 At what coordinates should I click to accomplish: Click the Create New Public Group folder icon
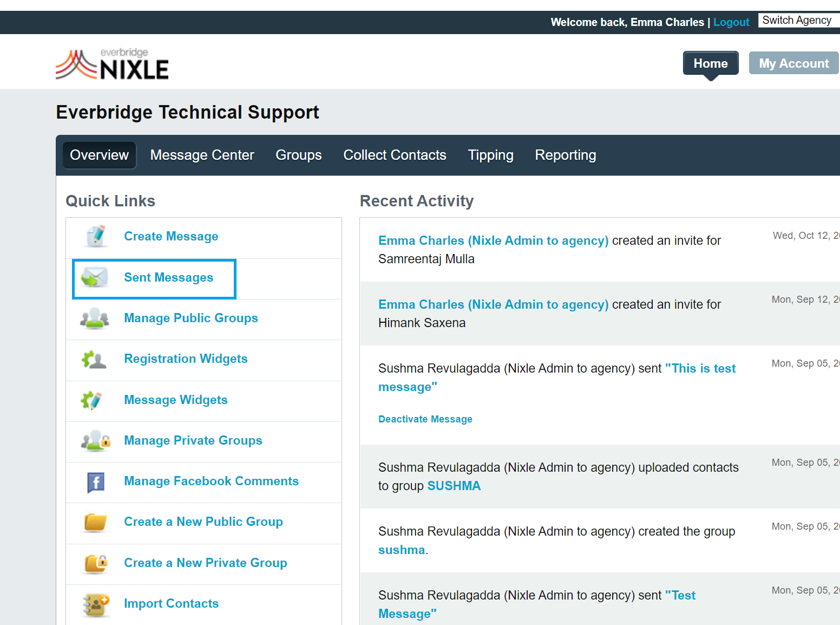(x=96, y=522)
